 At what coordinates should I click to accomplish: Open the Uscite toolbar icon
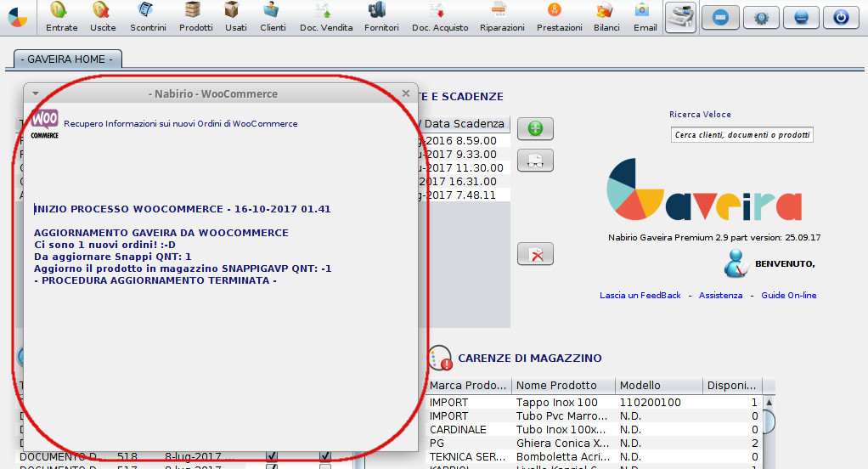[x=103, y=17]
